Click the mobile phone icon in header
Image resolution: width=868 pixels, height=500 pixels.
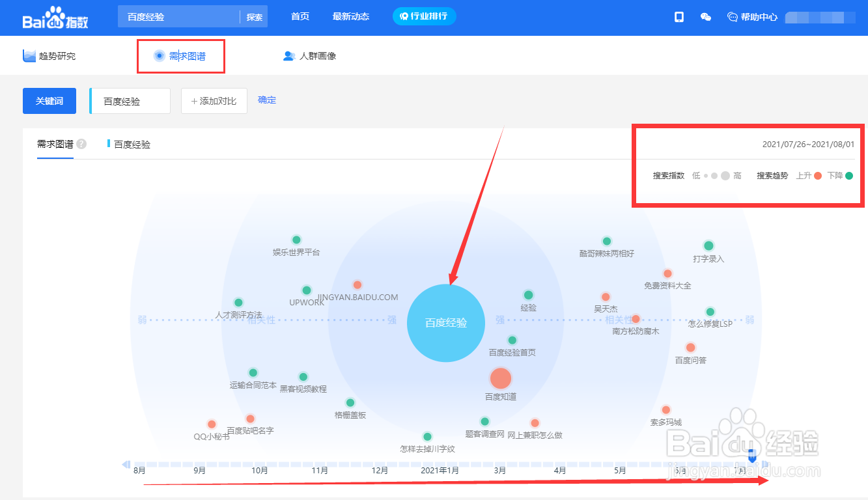(679, 17)
